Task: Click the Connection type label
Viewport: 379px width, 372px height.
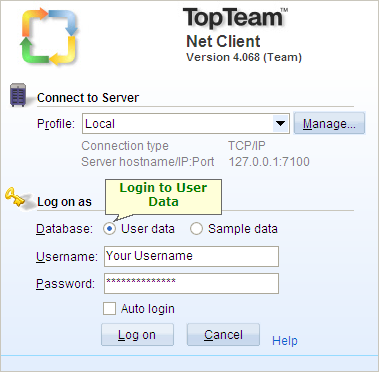Action: coord(125,146)
